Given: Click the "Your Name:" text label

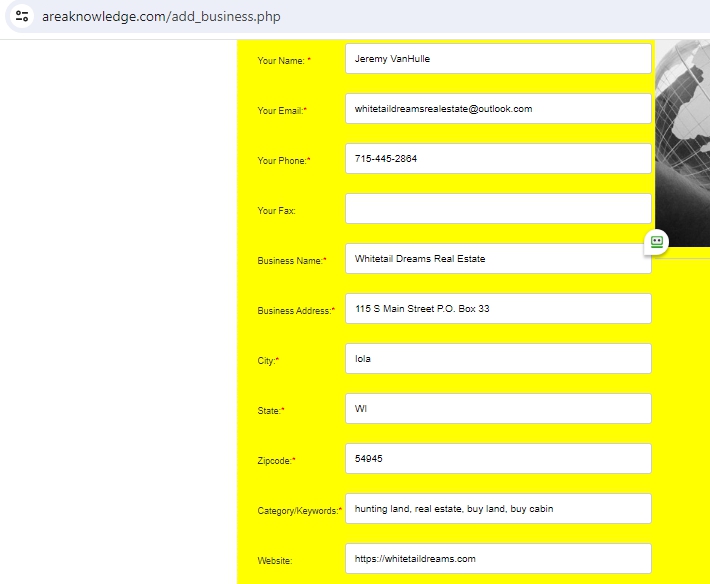Looking at the screenshot, I should [x=281, y=61].
